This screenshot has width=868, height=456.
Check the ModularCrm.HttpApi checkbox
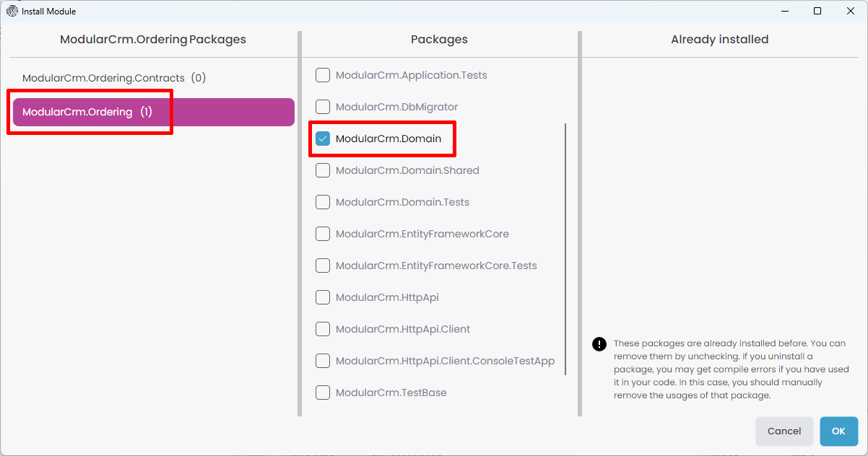click(323, 297)
